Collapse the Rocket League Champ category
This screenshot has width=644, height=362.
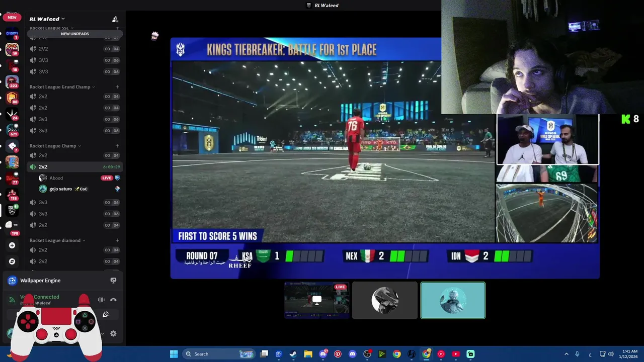(55, 146)
